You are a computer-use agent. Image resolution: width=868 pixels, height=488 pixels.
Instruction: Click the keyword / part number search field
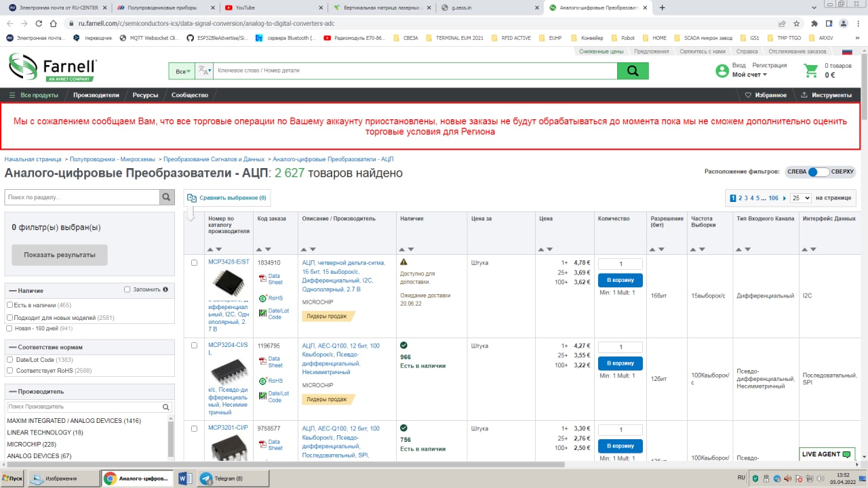(x=415, y=71)
